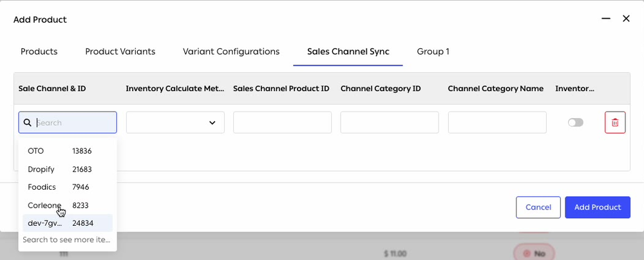Open Inventory Calculate Method dropdown
The image size is (644, 260).
click(175, 123)
